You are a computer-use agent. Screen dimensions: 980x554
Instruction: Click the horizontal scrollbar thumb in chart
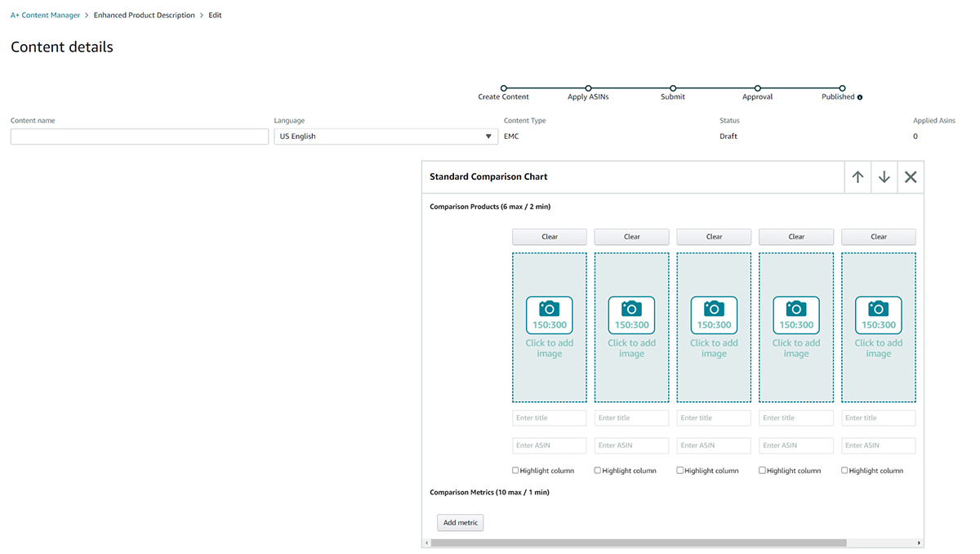[x=638, y=543]
